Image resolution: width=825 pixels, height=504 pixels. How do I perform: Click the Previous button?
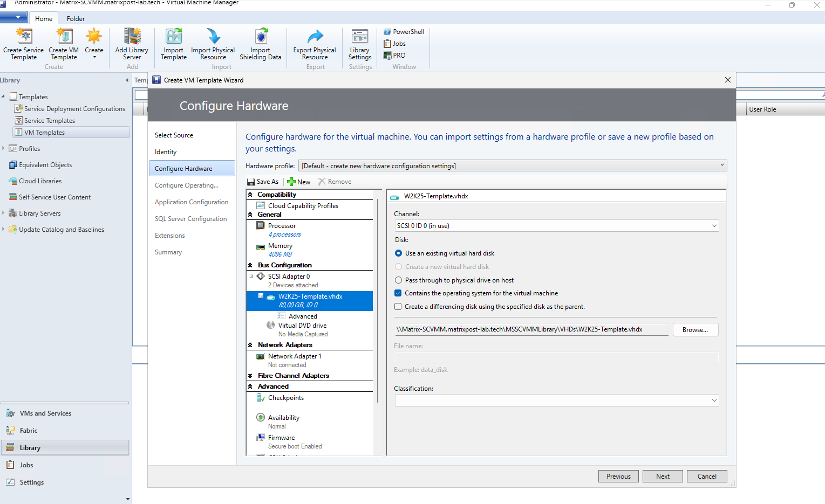pos(618,477)
